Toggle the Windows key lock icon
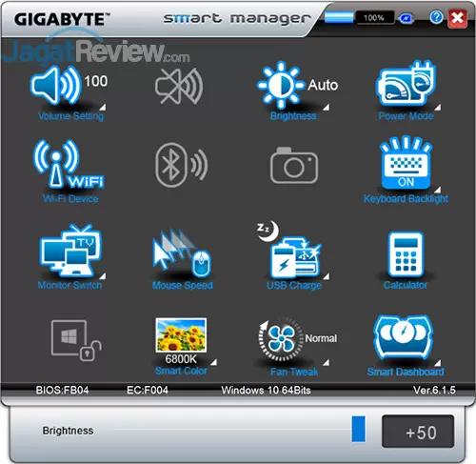This screenshot has height=464, width=476. tap(76, 340)
